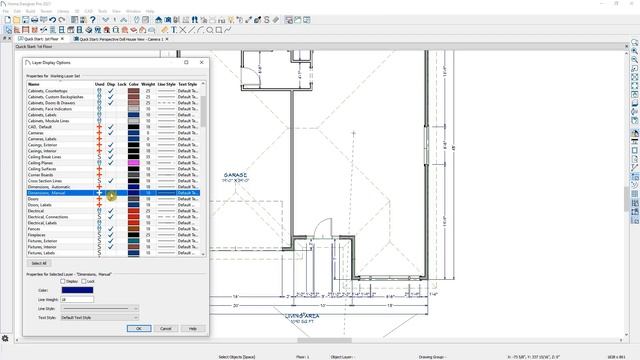This screenshot has width=640, height=360.
Task: Select the Circle drawing tool icon
Action: tap(209, 30)
